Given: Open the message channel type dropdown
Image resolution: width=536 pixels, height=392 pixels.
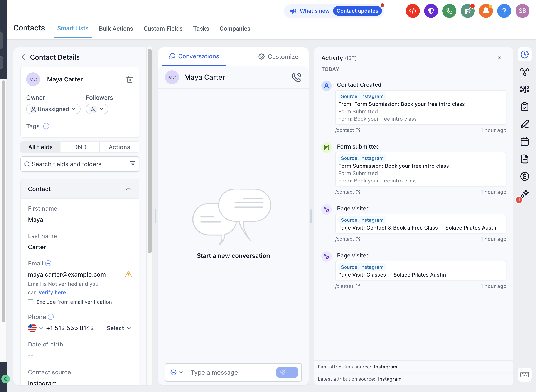Looking at the screenshot, I should [177, 372].
